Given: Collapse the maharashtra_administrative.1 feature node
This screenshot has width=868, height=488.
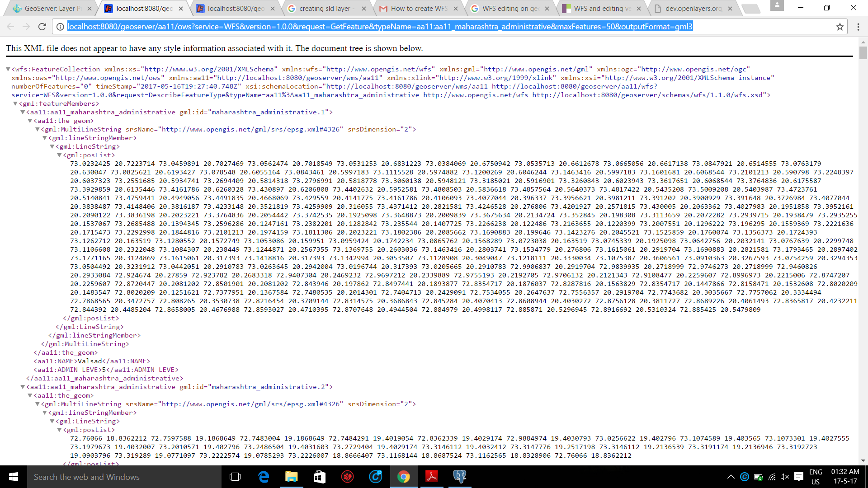Looking at the screenshot, I should point(23,112).
